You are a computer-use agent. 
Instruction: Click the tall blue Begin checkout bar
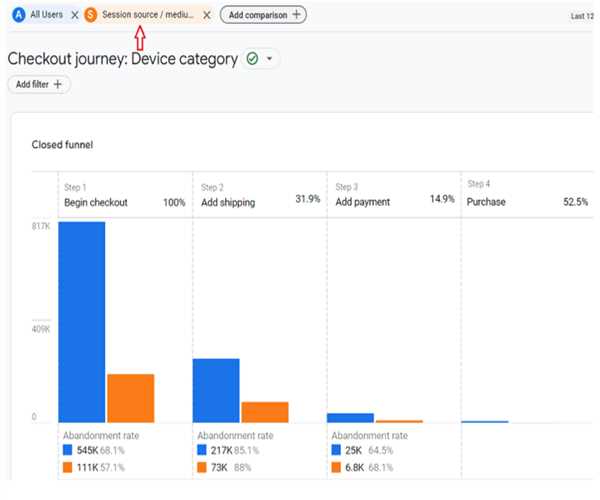point(82,320)
